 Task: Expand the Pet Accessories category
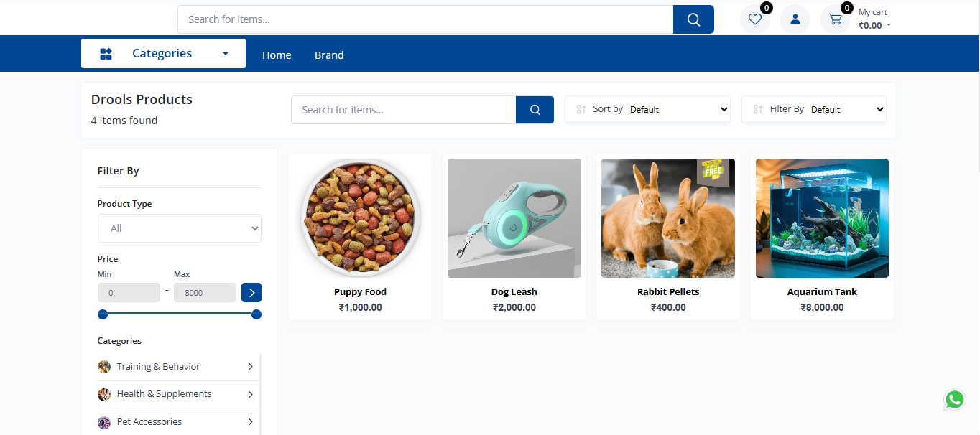[250, 422]
